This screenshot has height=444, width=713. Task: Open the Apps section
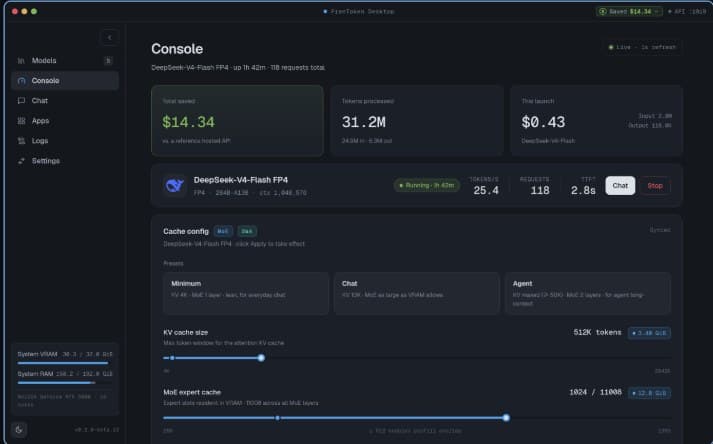65,121
